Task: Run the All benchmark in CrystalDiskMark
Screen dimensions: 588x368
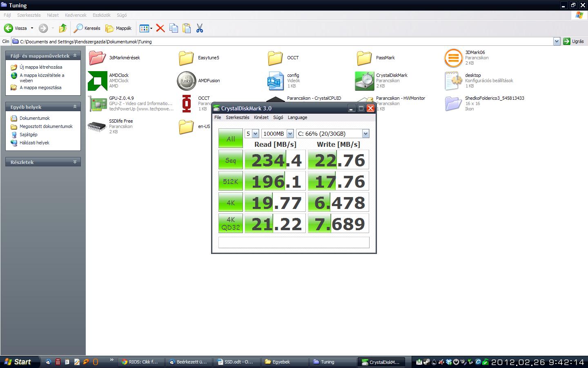Action: (x=231, y=138)
